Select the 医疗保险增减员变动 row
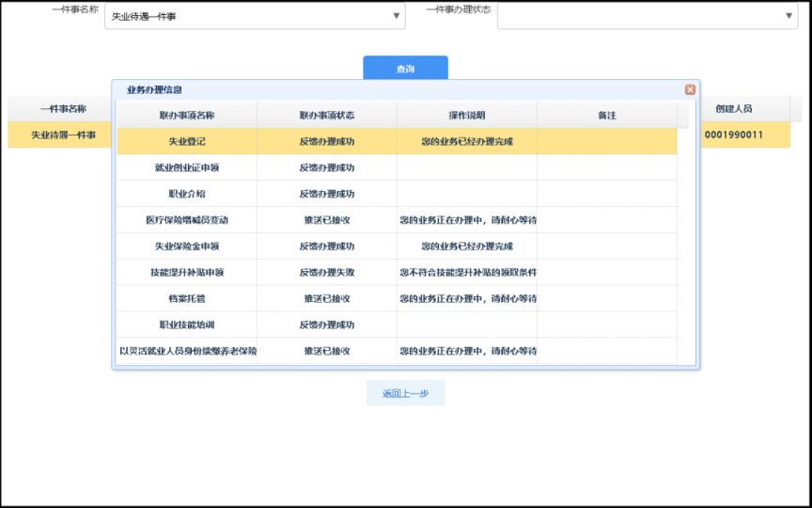The width and height of the screenshot is (812, 508). (186, 220)
